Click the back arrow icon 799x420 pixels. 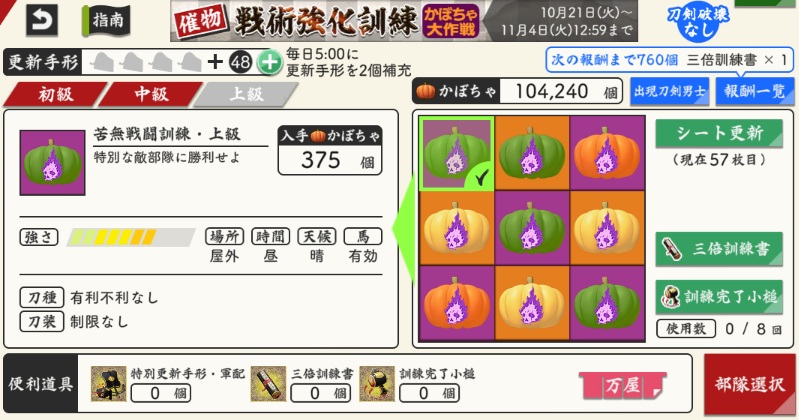(x=42, y=20)
